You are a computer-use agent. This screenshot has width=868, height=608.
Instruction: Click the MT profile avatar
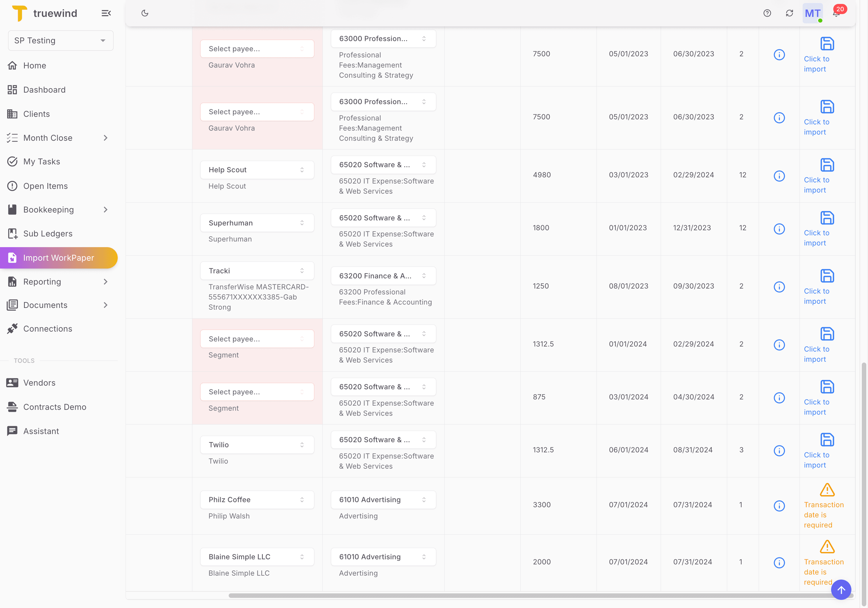click(813, 13)
